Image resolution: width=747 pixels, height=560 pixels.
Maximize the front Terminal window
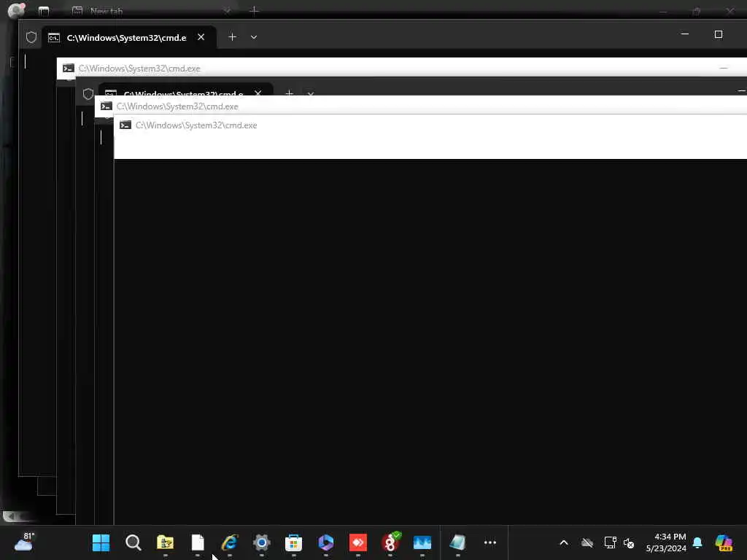(719, 34)
